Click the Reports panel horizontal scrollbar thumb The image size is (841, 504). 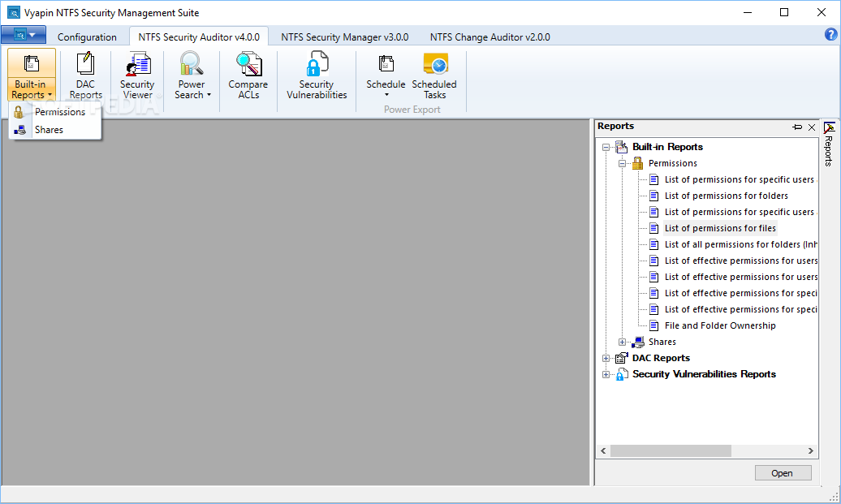(x=671, y=451)
